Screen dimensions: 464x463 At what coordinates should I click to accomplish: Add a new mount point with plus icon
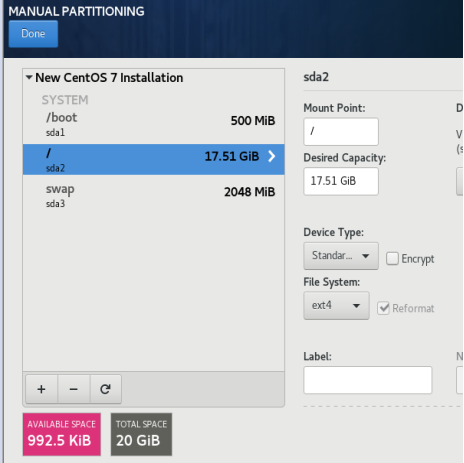click(41, 389)
